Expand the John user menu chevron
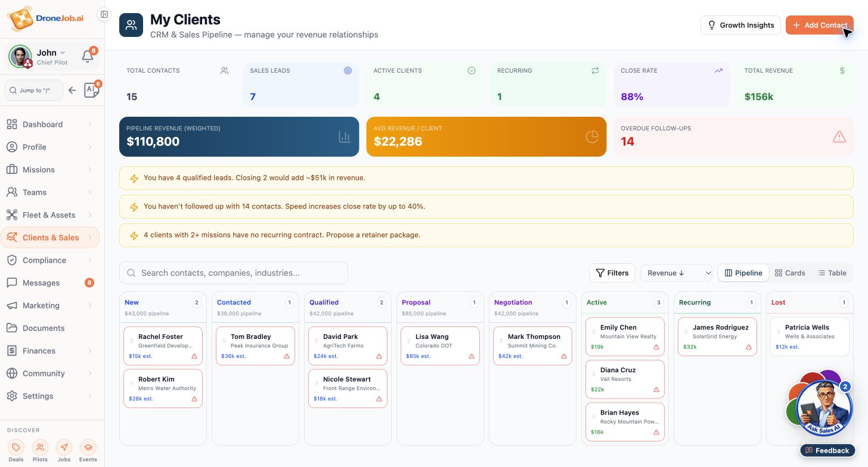868x467 pixels. click(x=63, y=53)
